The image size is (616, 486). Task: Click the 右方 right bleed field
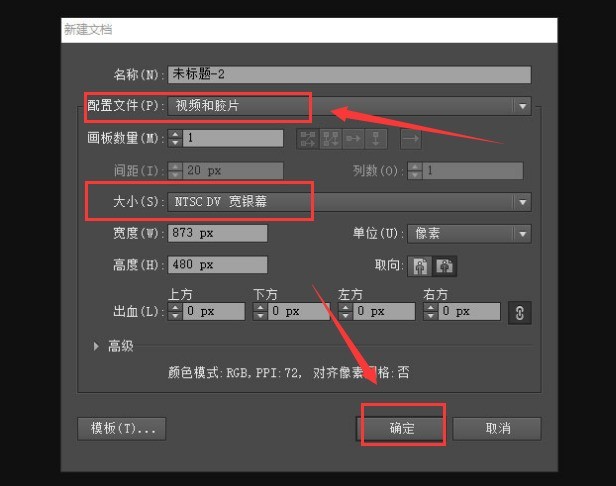pyautogui.click(x=469, y=312)
